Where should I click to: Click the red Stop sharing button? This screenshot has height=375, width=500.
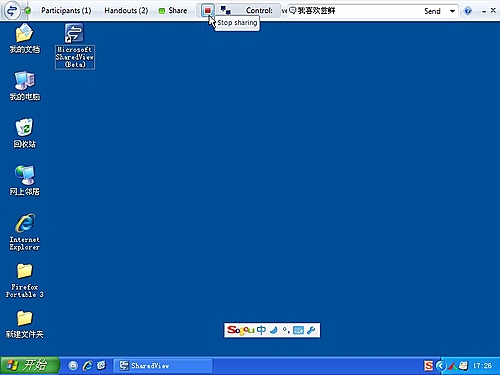[x=208, y=11]
